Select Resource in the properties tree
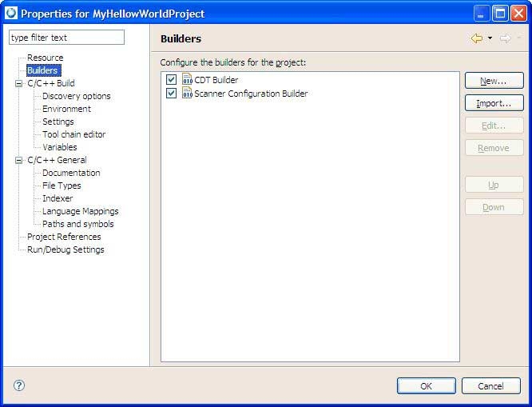This screenshot has height=407, width=532. click(x=45, y=58)
